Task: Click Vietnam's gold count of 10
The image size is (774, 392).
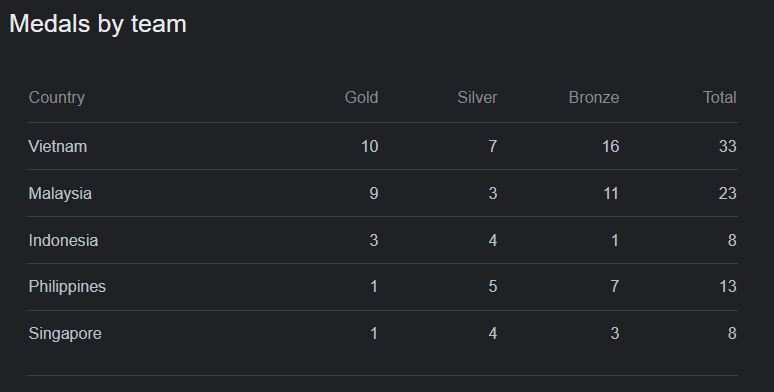Action: 370,146
